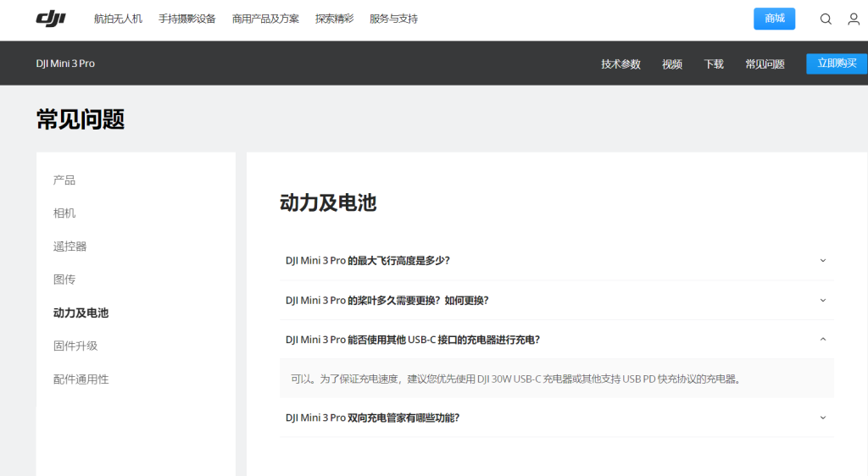This screenshot has width=868, height=476.
Task: Click the 常见问题 page heading
Action: tap(81, 119)
